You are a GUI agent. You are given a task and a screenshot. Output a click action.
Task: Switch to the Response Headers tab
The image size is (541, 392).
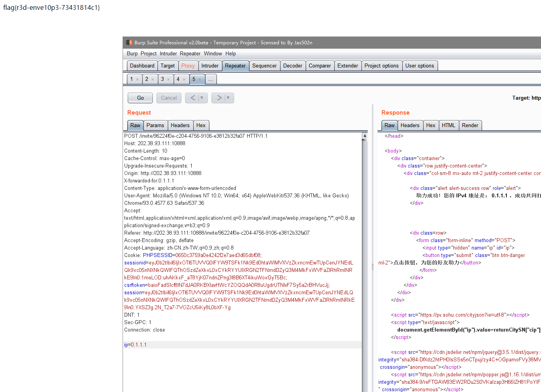tap(410, 125)
